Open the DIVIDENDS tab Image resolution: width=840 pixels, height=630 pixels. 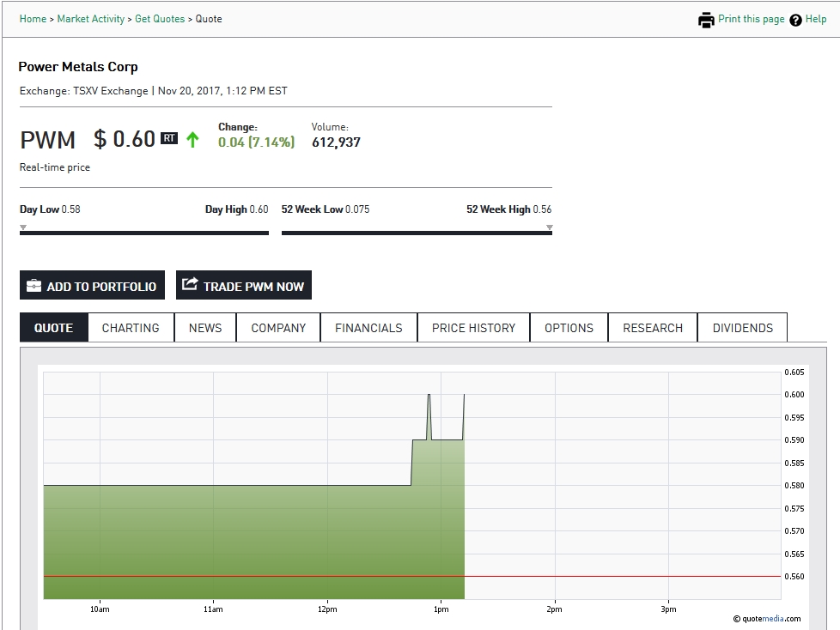coord(741,327)
